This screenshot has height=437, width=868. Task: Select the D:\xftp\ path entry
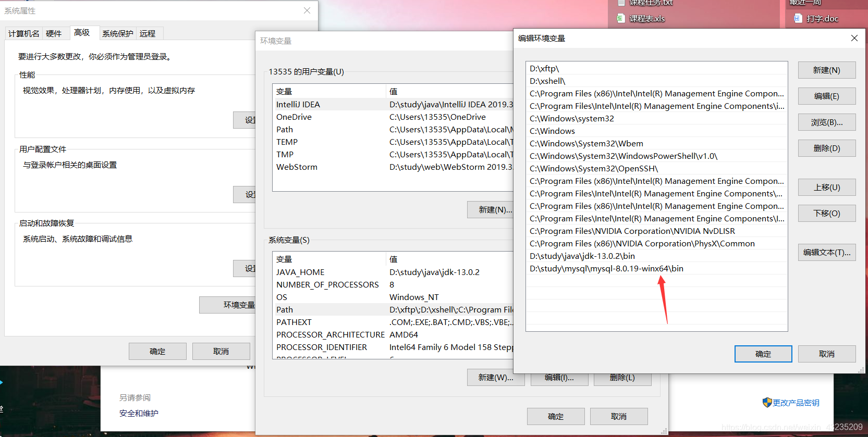click(x=657, y=69)
